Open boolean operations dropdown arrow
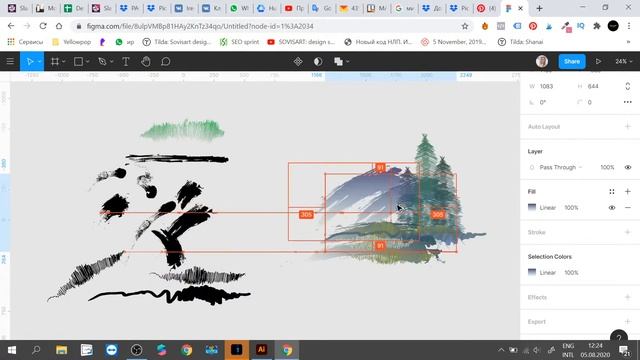This screenshot has height=360, width=640. [348, 62]
